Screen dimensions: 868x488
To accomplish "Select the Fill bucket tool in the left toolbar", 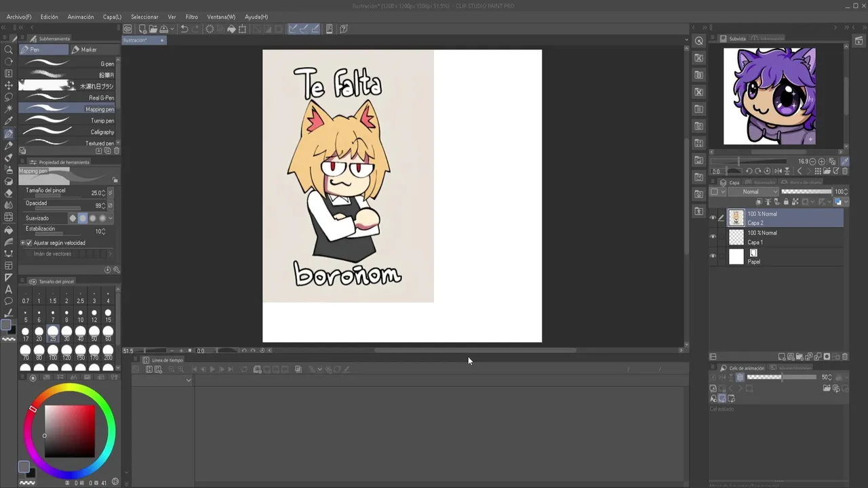I will pos(9,230).
